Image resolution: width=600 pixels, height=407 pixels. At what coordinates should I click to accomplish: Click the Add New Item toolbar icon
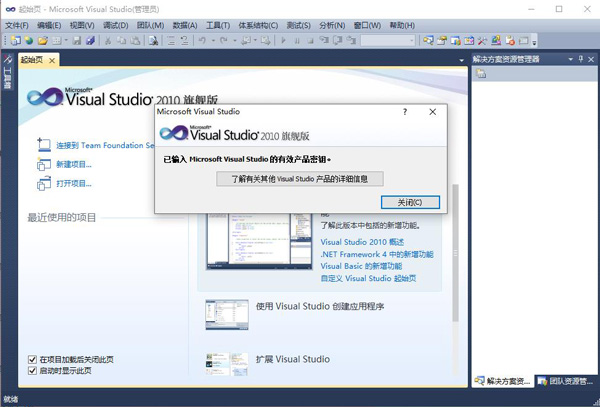point(57,40)
